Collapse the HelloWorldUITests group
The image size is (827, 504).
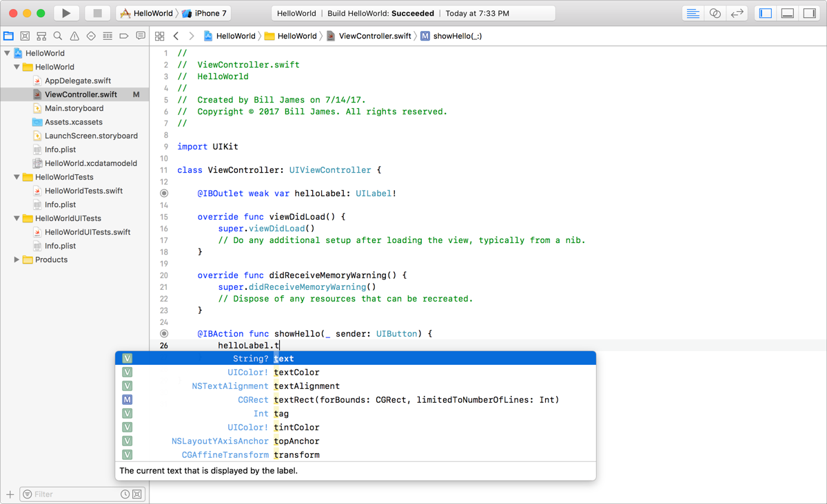tap(17, 218)
